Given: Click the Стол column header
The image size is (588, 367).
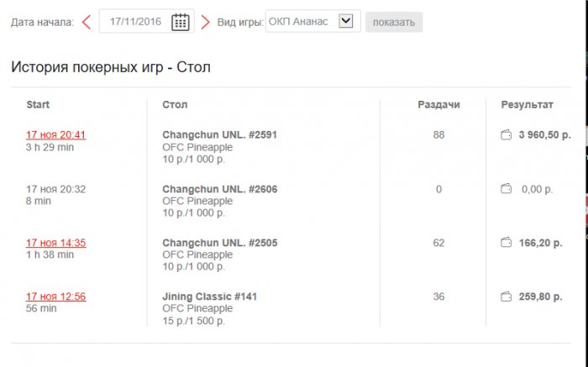Looking at the screenshot, I should [175, 105].
